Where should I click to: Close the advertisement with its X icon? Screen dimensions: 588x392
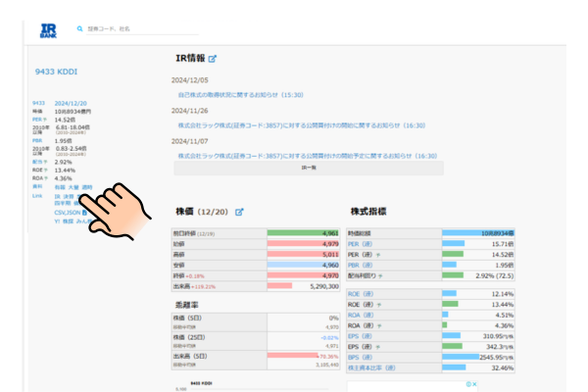click(x=474, y=384)
